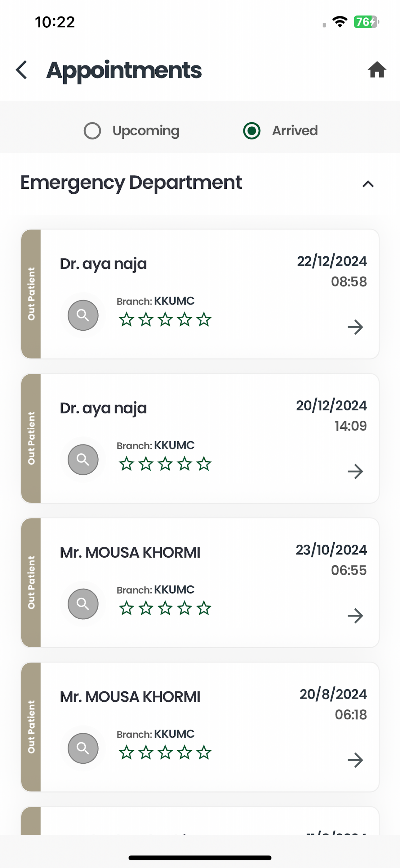Tap the Emergency Department heading
Image resolution: width=400 pixels, height=868 pixels.
point(131,183)
